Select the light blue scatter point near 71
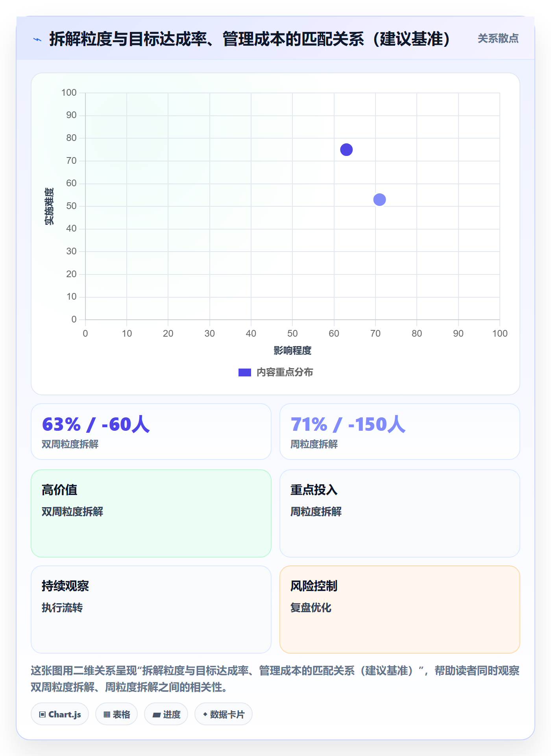Screen dimensions: 551x756 (379, 200)
